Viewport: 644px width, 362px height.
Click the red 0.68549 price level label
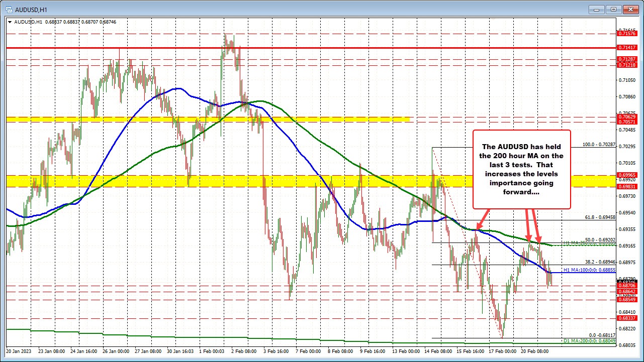tap(627, 300)
